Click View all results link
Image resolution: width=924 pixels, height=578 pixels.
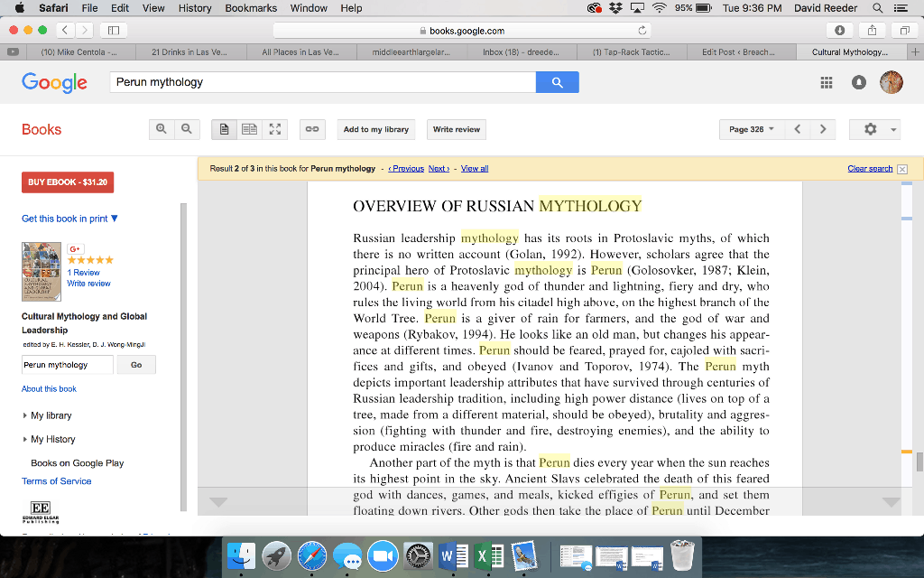tap(475, 169)
